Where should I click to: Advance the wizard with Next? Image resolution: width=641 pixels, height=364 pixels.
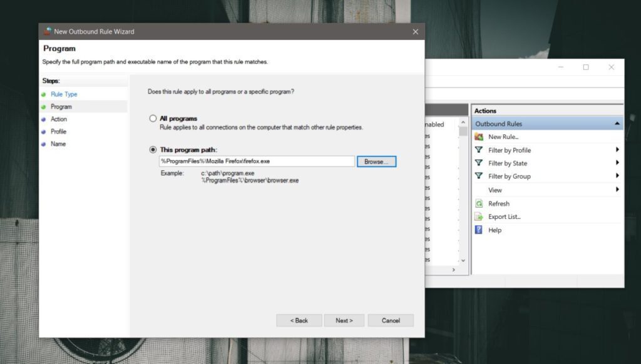tap(344, 320)
